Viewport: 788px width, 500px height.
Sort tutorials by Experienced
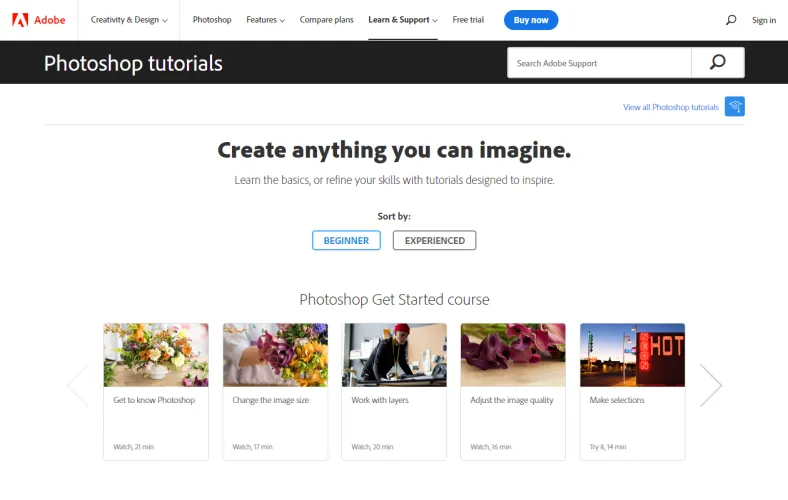(x=434, y=240)
